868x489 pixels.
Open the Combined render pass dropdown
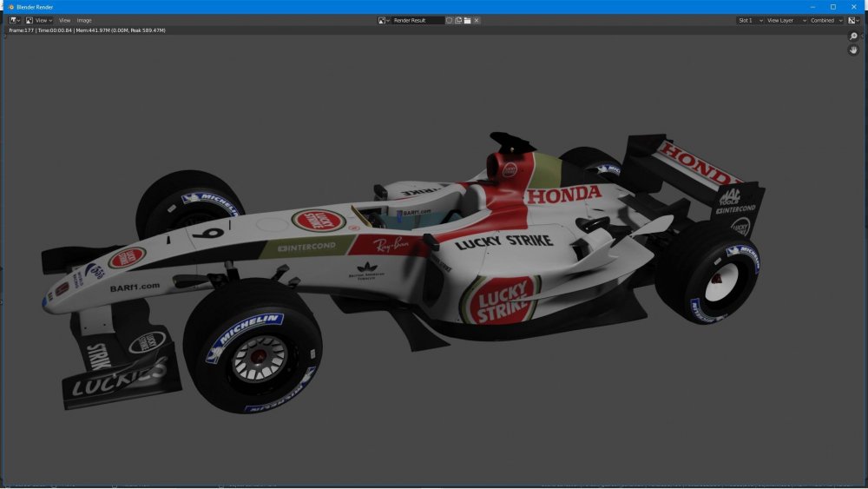point(826,21)
